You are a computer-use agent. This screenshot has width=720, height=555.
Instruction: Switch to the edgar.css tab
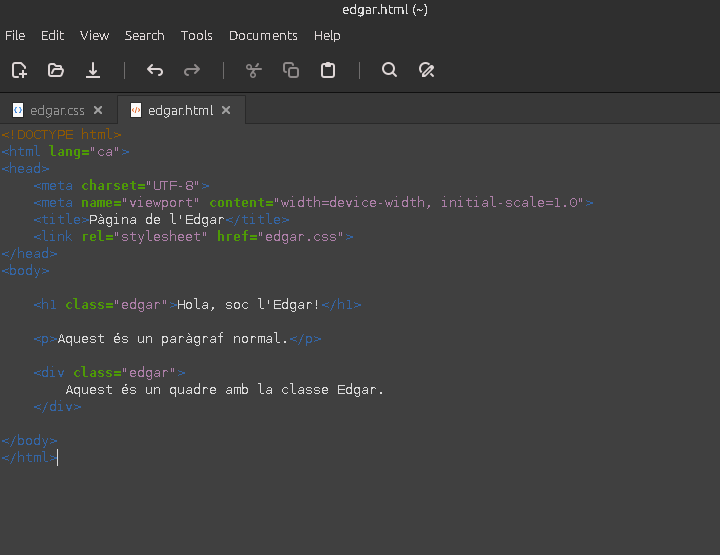pos(57,110)
